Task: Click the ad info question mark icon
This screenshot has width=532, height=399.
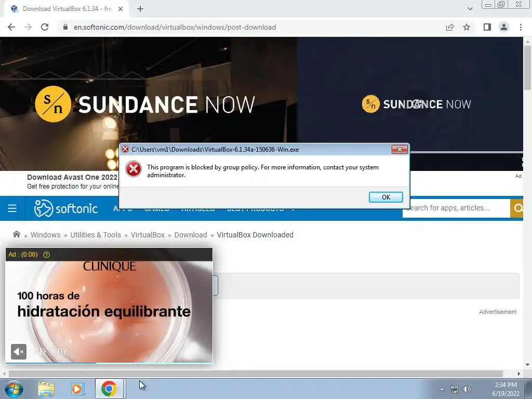Action: pos(46,255)
